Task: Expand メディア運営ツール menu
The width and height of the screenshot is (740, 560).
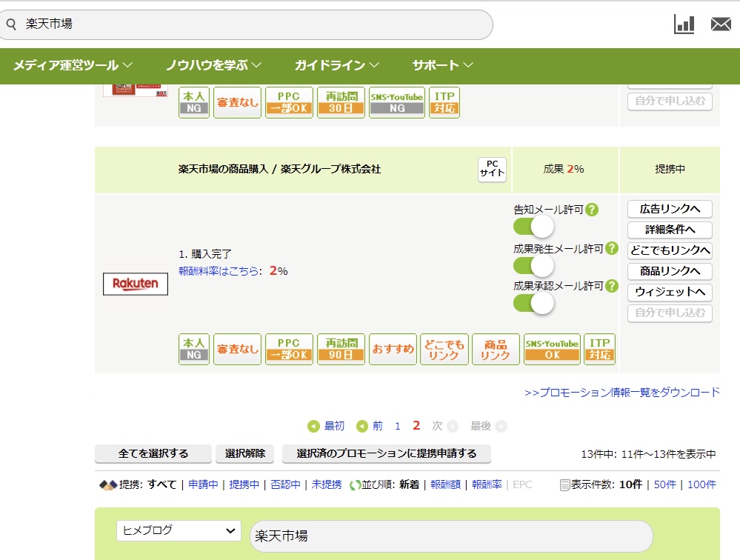Action: pyautogui.click(x=73, y=65)
